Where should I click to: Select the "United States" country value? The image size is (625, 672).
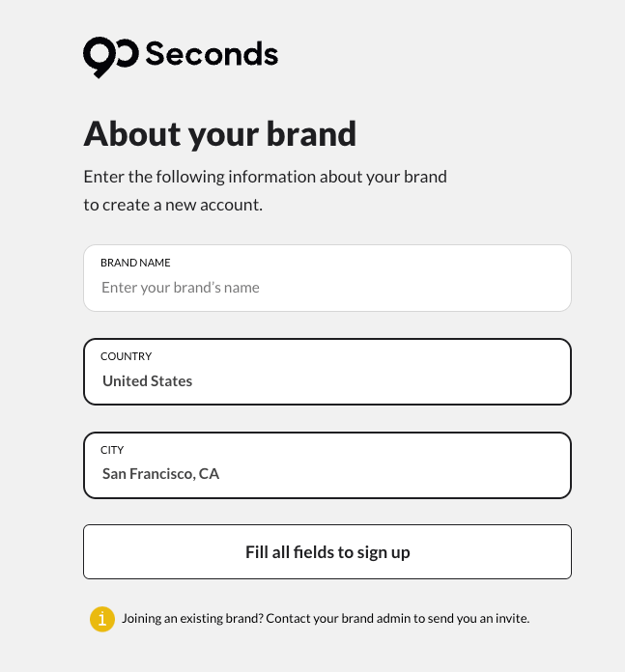tap(148, 381)
